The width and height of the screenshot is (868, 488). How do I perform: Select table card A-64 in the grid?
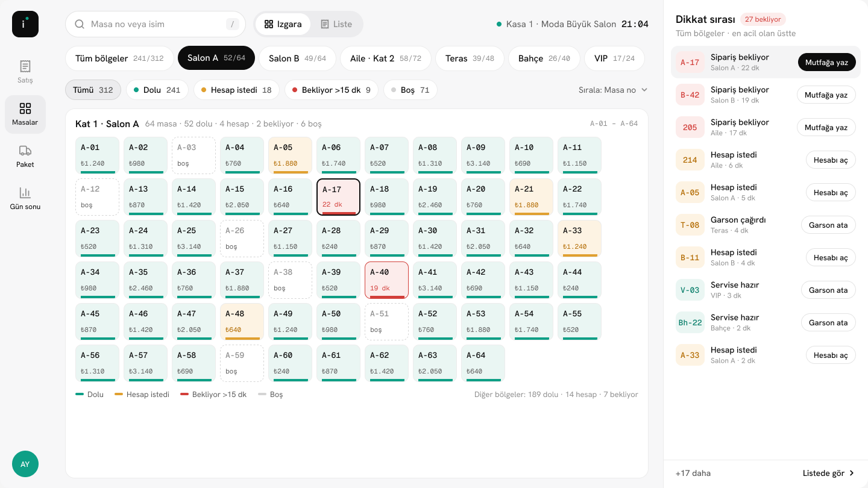click(483, 363)
